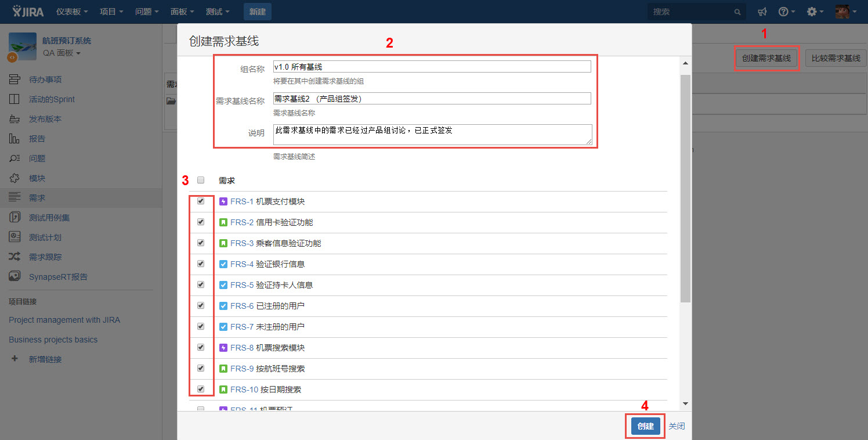Open 测试计划 in sidebar
Image resolution: width=868 pixels, height=440 pixels.
[x=45, y=237]
